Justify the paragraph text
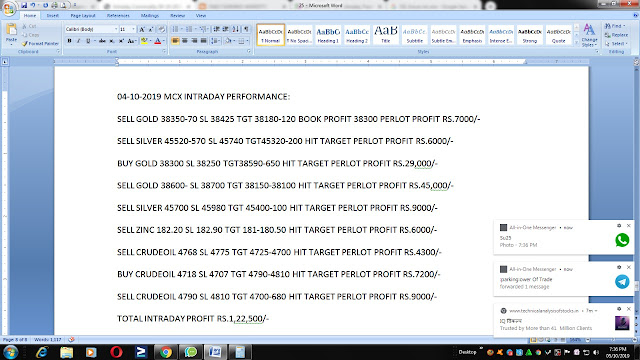 203,41
